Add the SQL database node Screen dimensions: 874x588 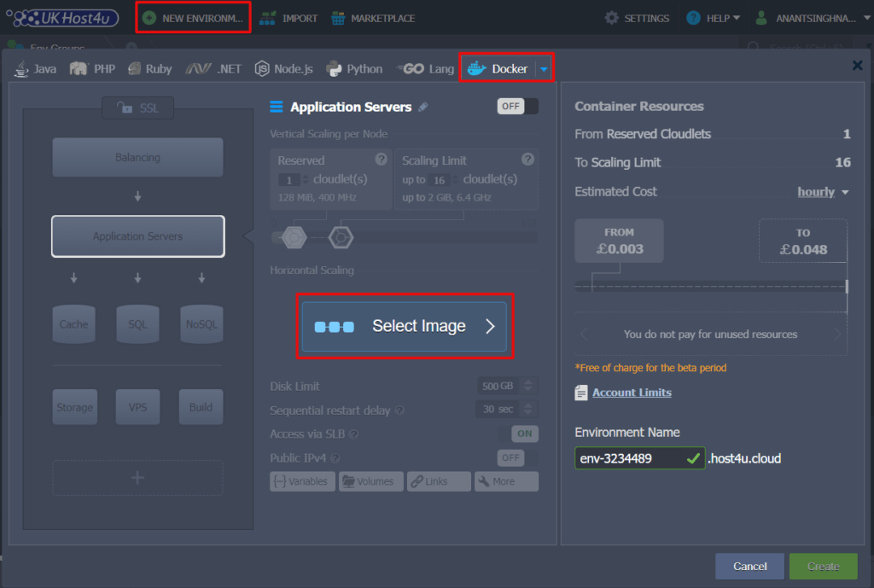click(x=137, y=323)
